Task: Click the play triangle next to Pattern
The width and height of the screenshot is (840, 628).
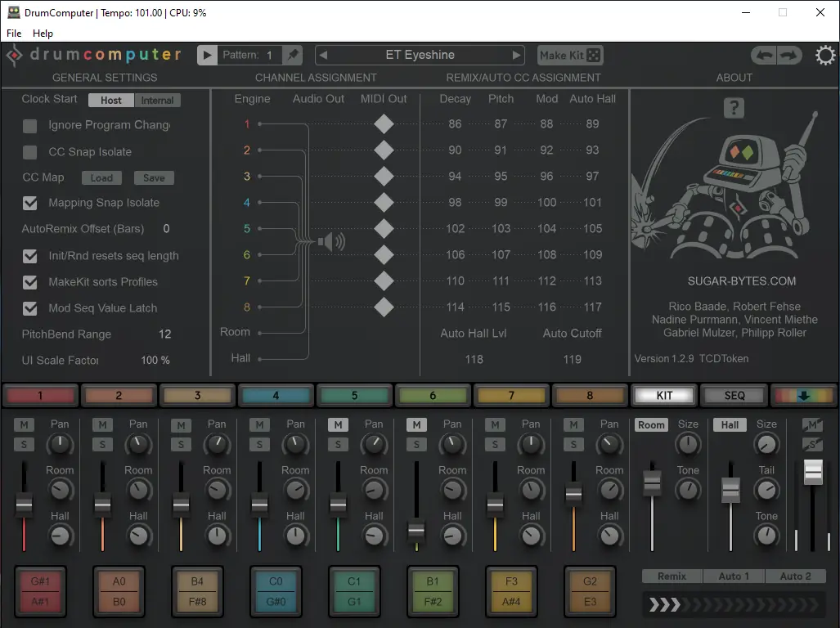Action: tap(207, 56)
